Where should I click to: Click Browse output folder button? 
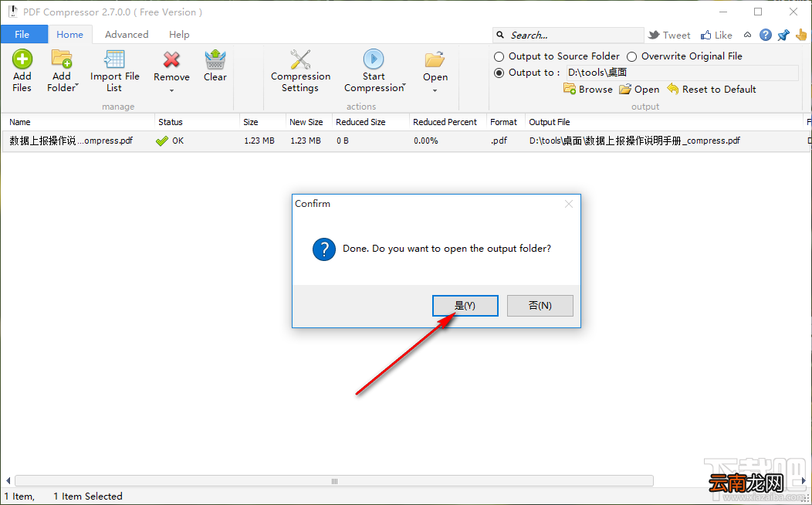(587, 89)
